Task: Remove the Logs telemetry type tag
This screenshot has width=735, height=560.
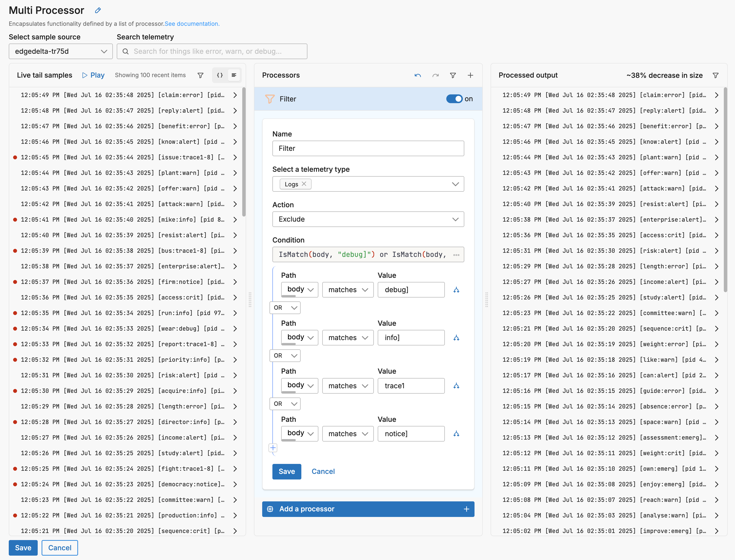Action: point(304,184)
